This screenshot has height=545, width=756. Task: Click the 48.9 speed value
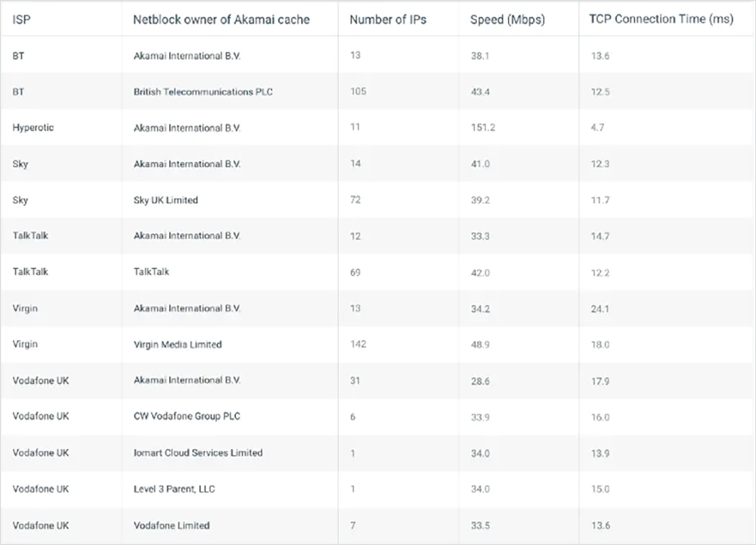(480, 345)
